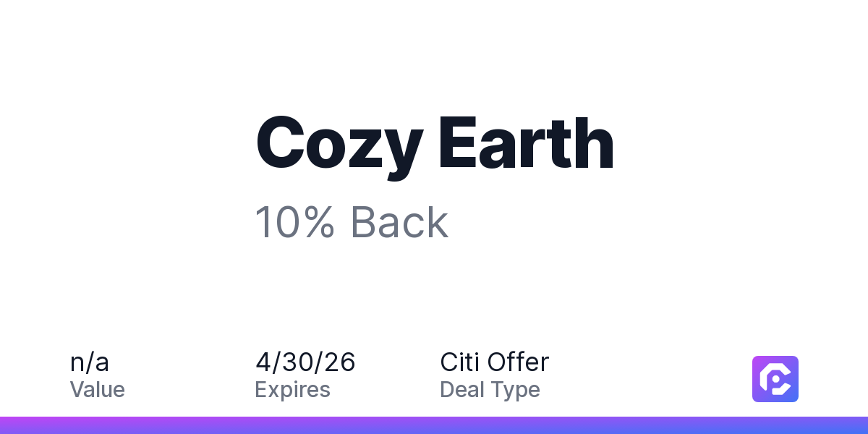Click the 4/30/26 expiration date

pyautogui.click(x=305, y=362)
